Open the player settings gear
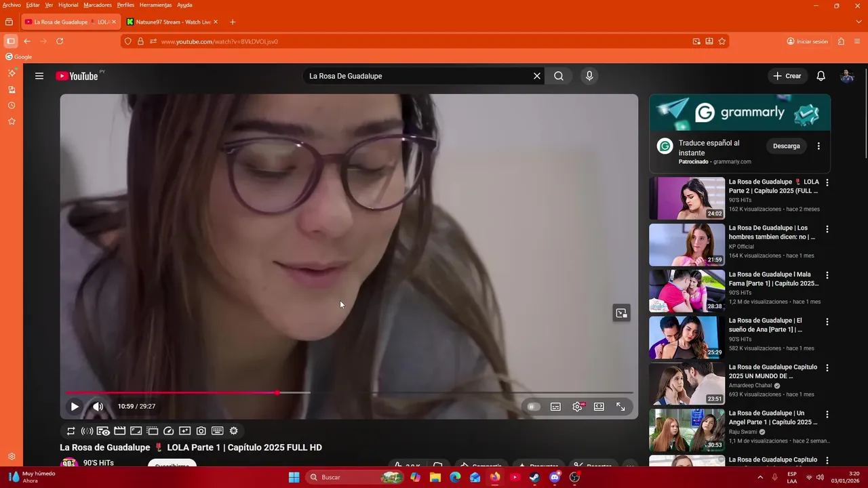The width and height of the screenshot is (868, 488). (x=578, y=407)
